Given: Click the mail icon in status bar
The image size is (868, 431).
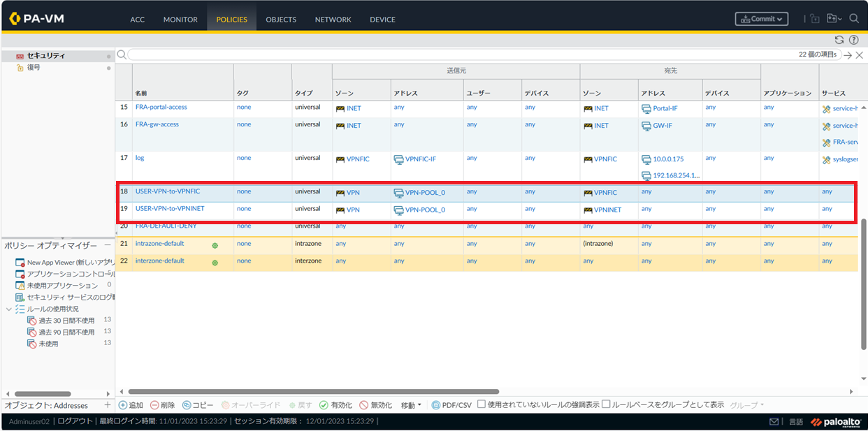Looking at the screenshot, I should click(x=774, y=422).
